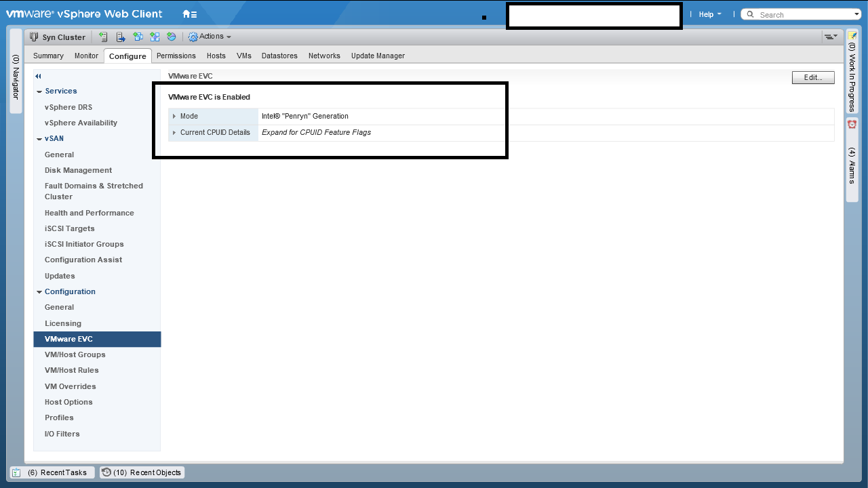Open General under vSAN
Screen dimensions: 868x488
click(x=59, y=155)
